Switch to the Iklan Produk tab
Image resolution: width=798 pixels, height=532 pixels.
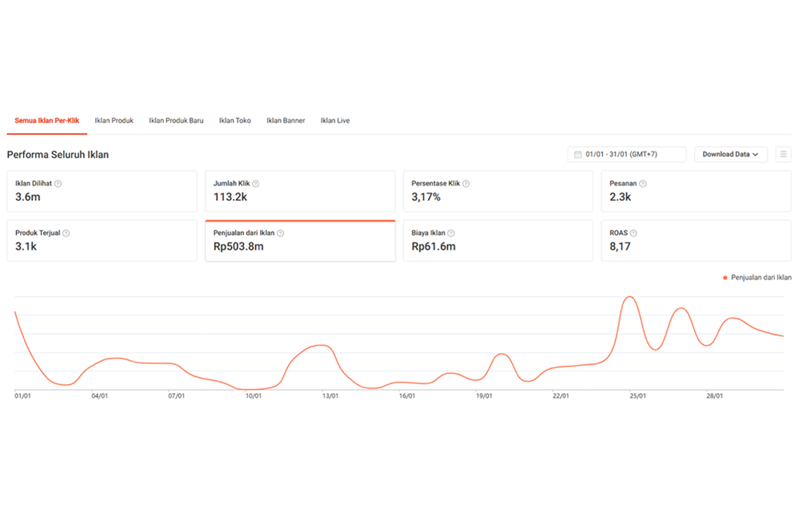click(x=114, y=121)
